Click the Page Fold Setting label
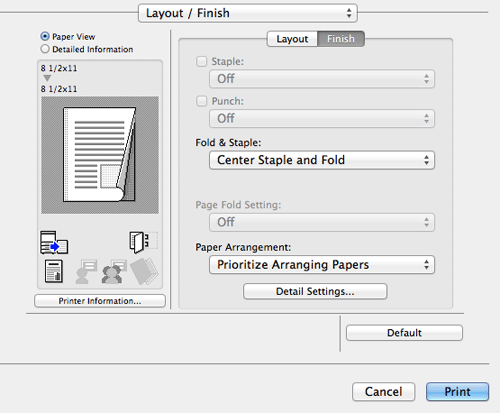 pyautogui.click(x=238, y=205)
